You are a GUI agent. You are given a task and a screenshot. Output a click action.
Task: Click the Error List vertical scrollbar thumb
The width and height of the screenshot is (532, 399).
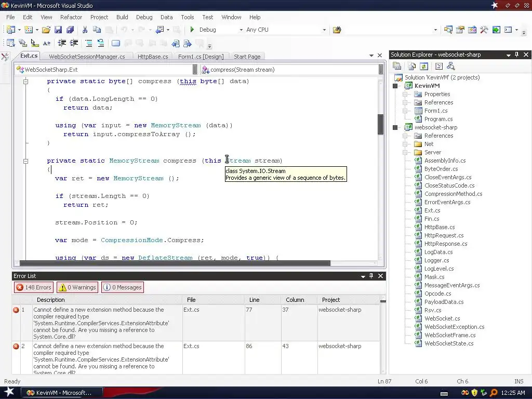383,301
